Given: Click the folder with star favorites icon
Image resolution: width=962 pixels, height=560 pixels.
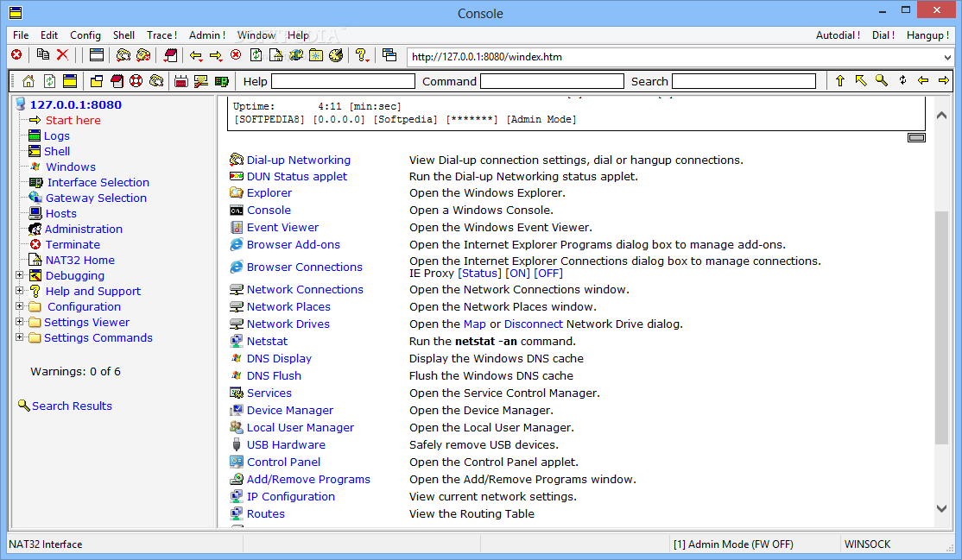Looking at the screenshot, I should [x=316, y=56].
